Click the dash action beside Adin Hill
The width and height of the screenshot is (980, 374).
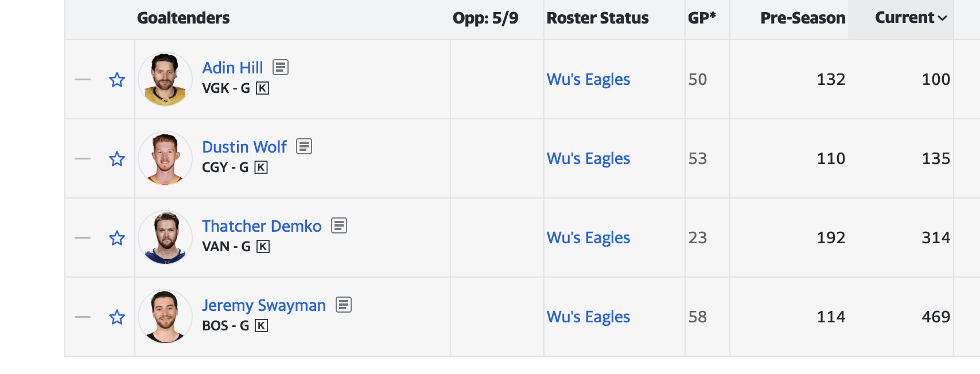coord(83,80)
